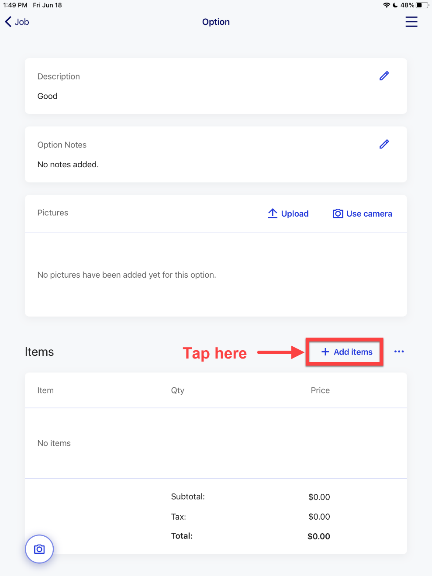Edit Option Notes using pencil icon
This screenshot has height=576, width=432.
(x=384, y=144)
